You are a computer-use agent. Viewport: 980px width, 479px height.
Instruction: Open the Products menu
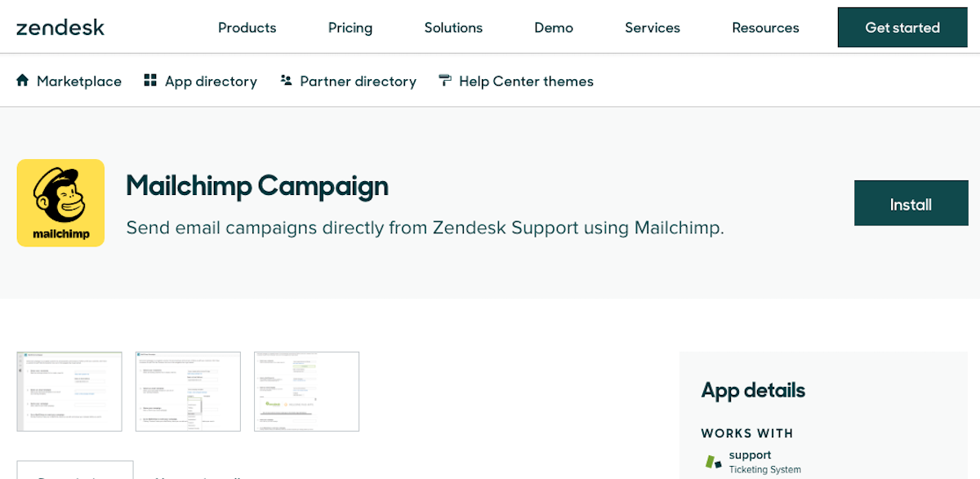click(247, 27)
